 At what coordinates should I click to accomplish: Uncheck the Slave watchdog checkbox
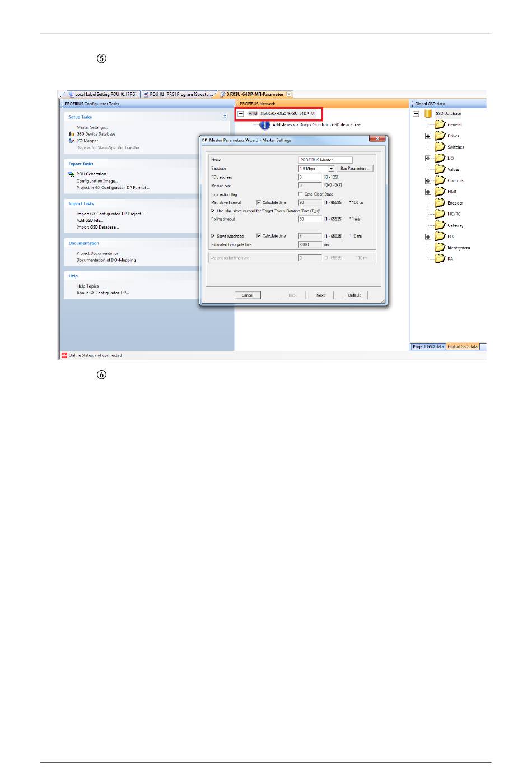point(213,236)
